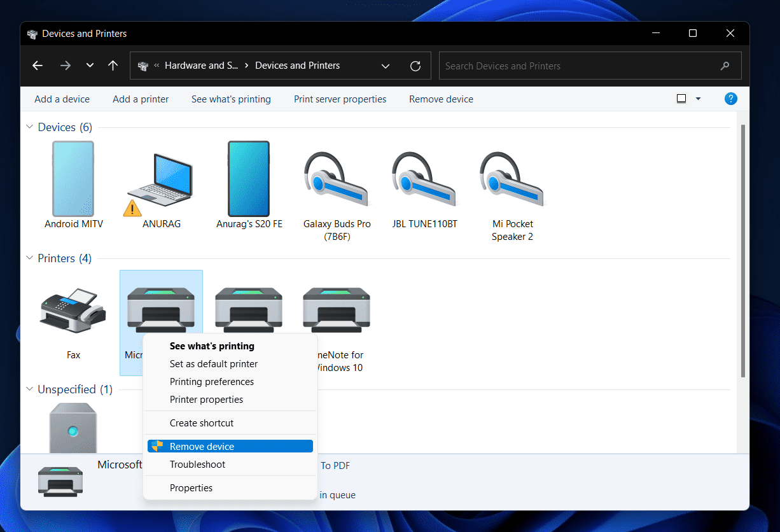Screen dimensions: 780x532
Task: Open help with the question mark icon
Action: coord(731,99)
